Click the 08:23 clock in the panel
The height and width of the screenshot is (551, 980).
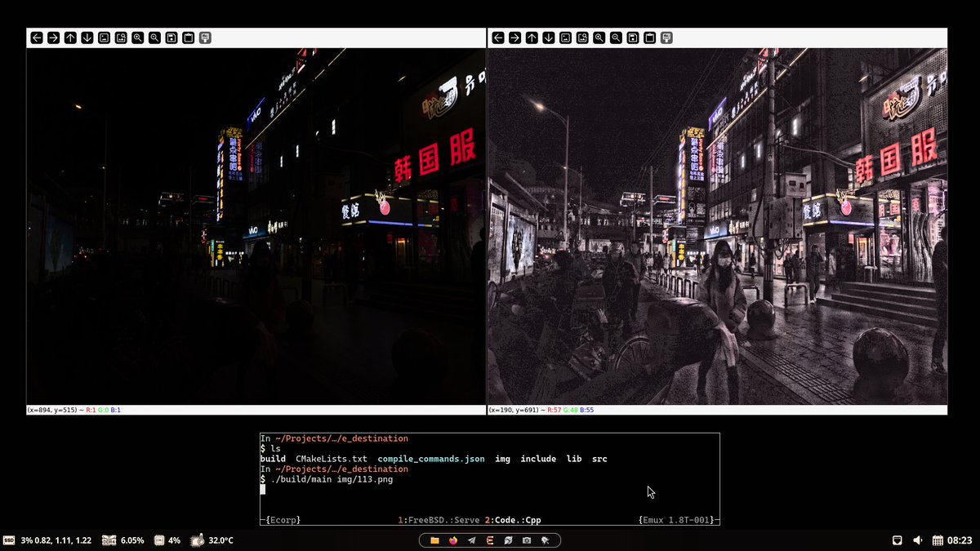tap(960, 540)
